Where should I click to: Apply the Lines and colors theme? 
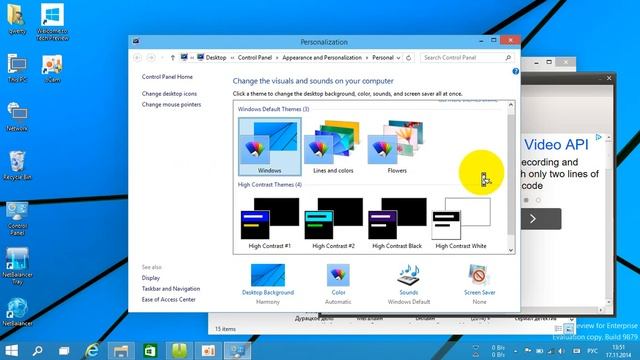click(x=333, y=147)
